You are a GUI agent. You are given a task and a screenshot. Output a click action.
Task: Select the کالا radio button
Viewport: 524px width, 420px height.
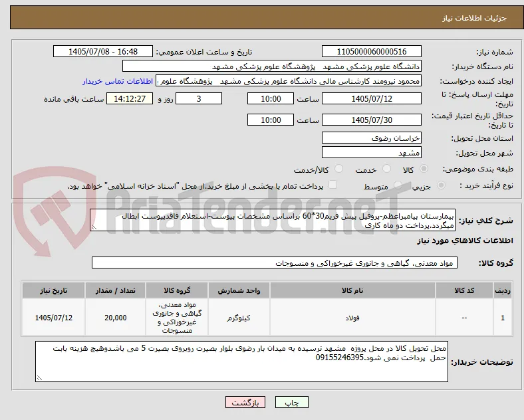[424, 169]
